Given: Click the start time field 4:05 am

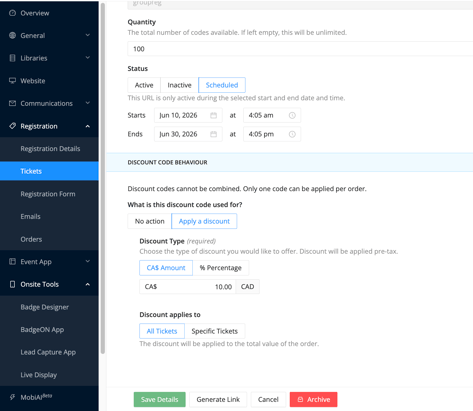Looking at the screenshot, I should click(272, 115).
